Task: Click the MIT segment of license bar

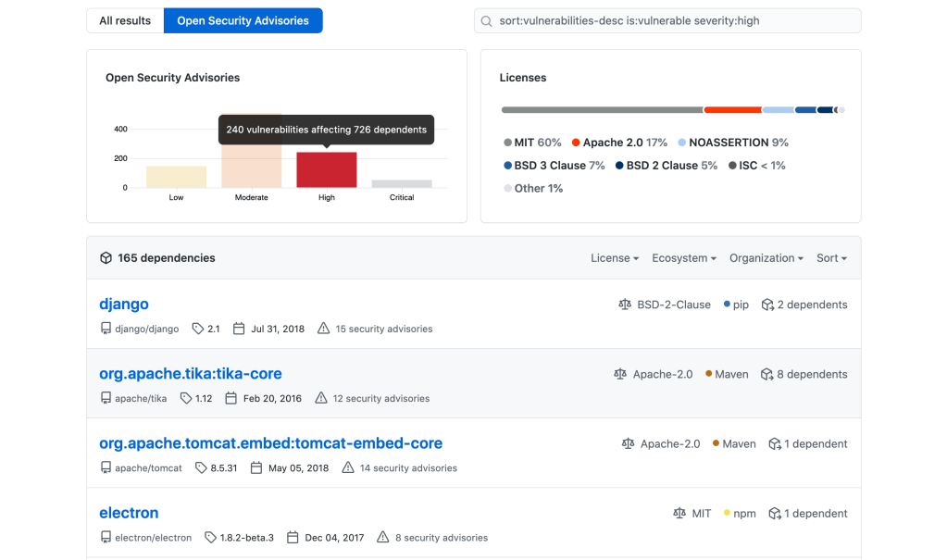Action: point(602,110)
